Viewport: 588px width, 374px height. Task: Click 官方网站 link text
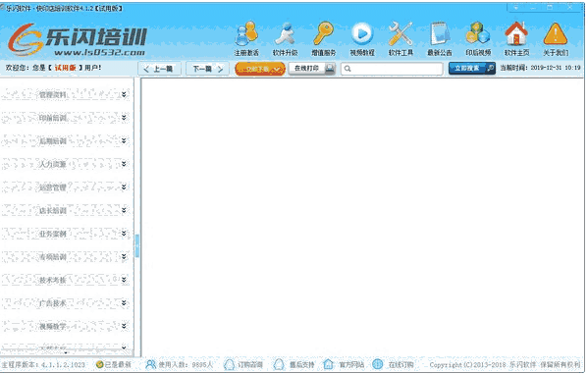(351, 364)
